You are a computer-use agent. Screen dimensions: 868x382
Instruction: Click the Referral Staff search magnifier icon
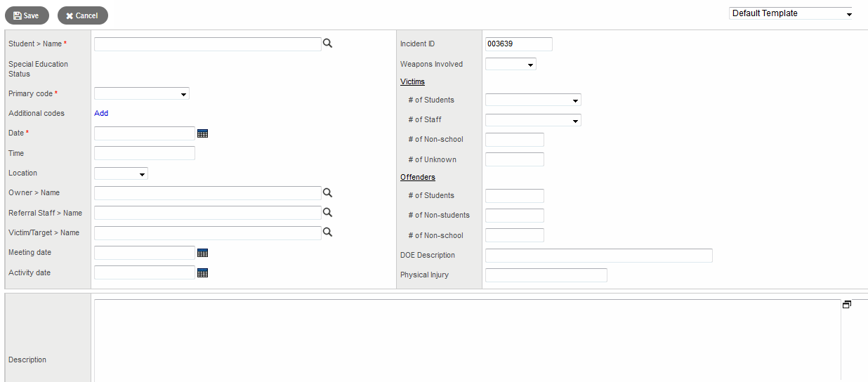click(327, 212)
